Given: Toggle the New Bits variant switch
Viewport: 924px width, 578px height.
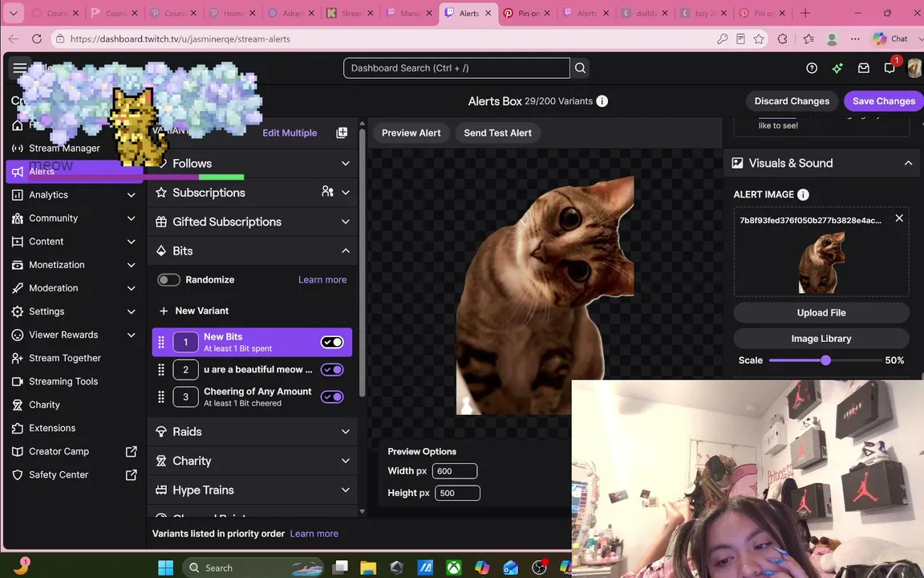Looking at the screenshot, I should [332, 342].
